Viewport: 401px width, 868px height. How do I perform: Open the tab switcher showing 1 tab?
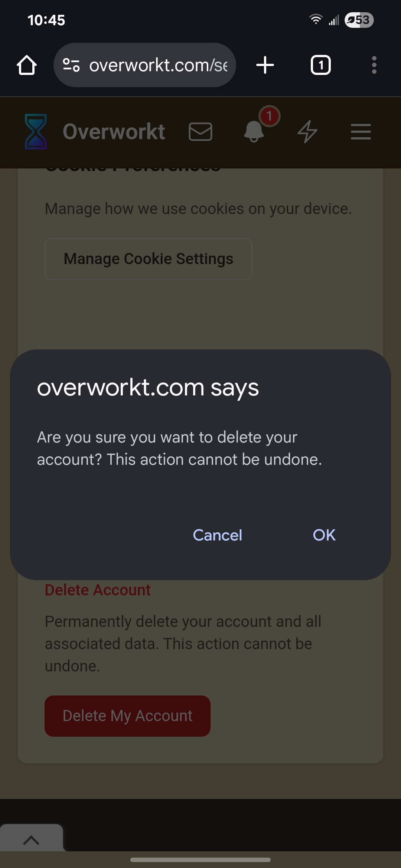click(320, 65)
